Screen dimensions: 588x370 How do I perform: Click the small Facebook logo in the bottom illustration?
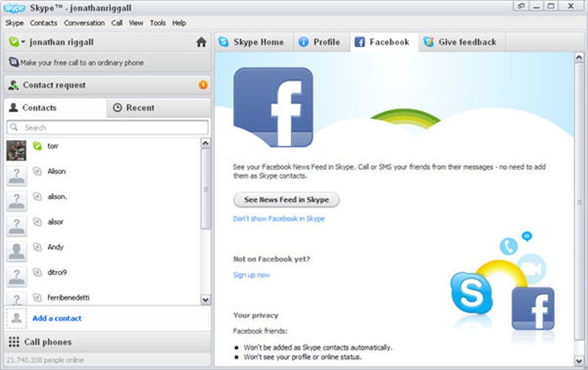coord(533,309)
